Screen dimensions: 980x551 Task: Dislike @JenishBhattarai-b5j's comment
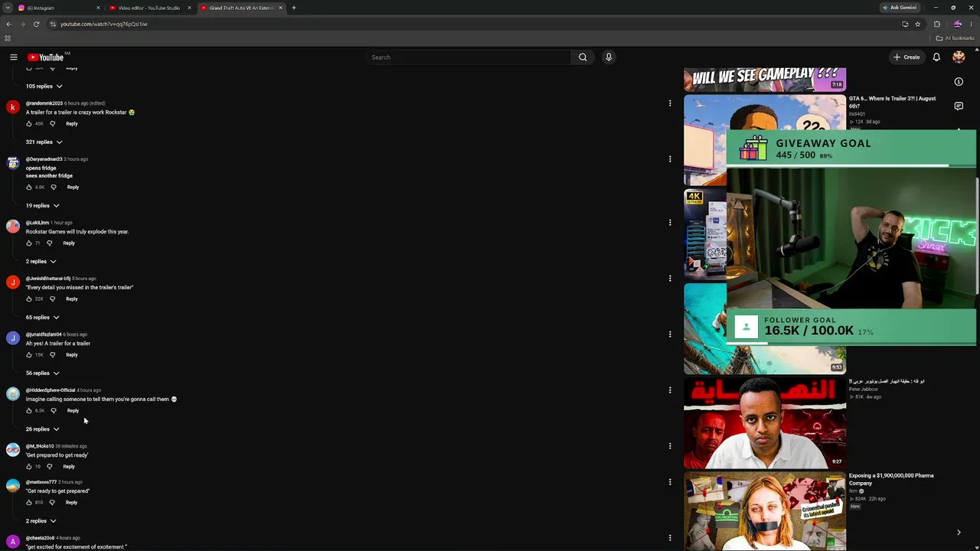pos(53,298)
